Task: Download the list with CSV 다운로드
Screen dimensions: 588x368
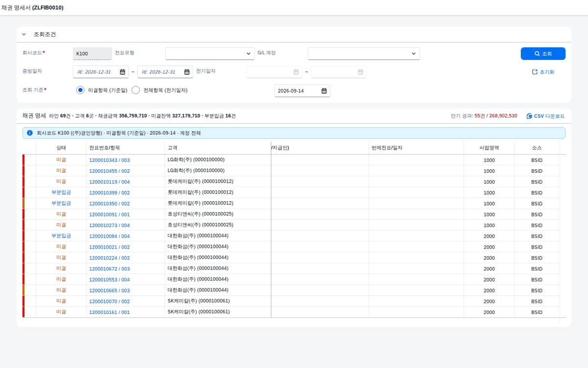Action: tap(545, 116)
